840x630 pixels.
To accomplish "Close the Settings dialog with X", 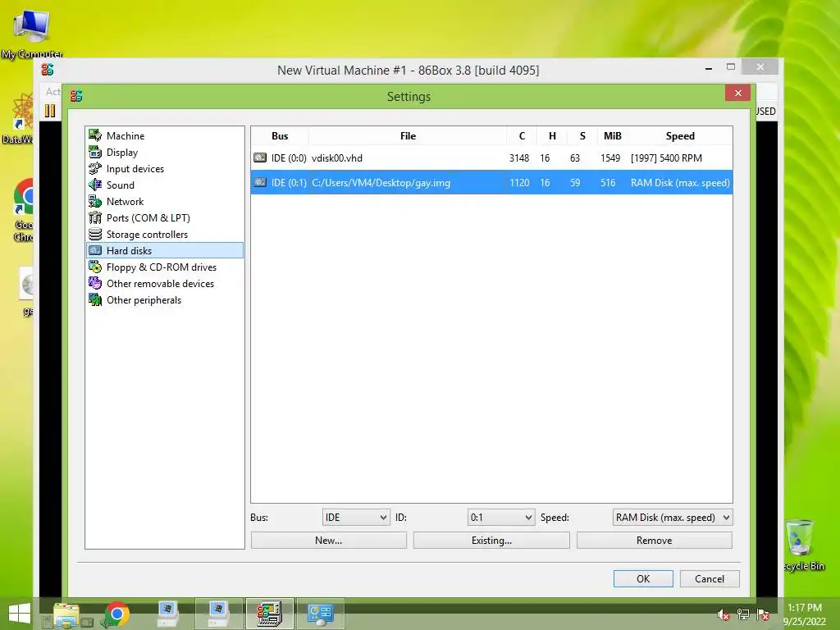I will coord(737,94).
